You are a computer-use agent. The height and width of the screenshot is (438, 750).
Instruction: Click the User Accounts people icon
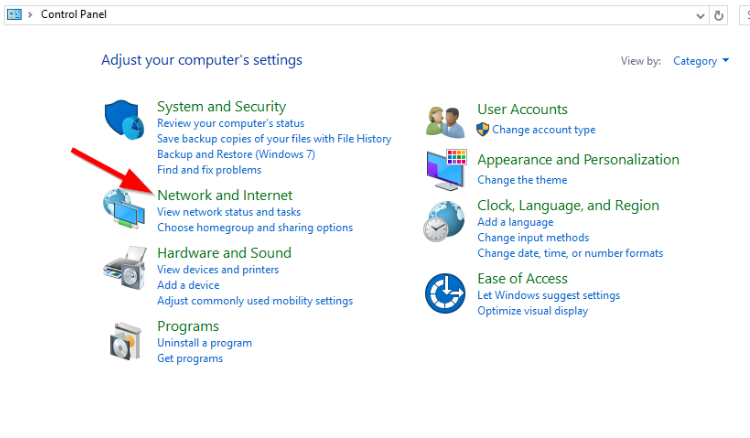(x=445, y=122)
